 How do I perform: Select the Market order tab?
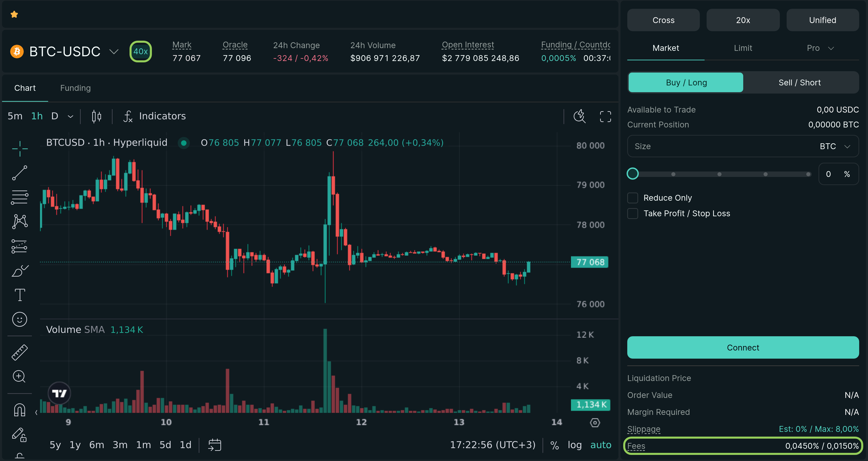(x=665, y=48)
